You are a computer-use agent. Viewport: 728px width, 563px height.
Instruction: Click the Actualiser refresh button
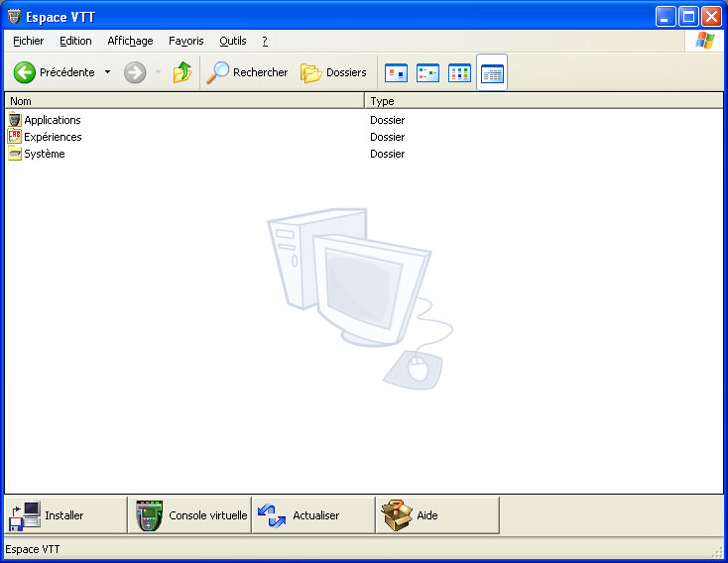tap(313, 515)
